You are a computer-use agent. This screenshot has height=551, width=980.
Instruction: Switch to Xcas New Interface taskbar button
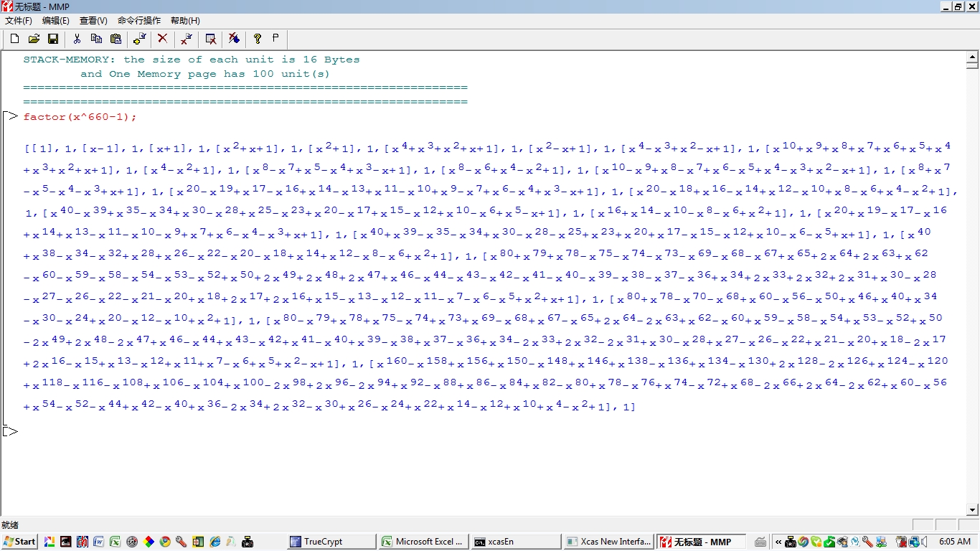[608, 542]
